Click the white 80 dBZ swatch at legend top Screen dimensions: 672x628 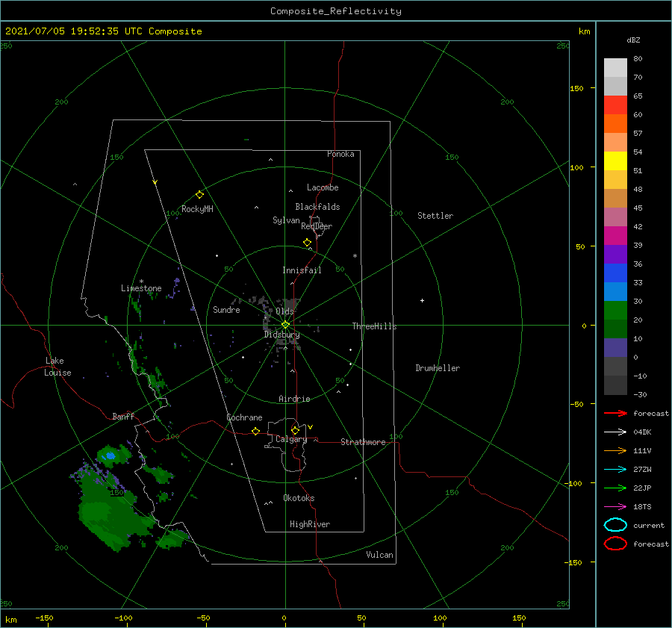(615, 68)
